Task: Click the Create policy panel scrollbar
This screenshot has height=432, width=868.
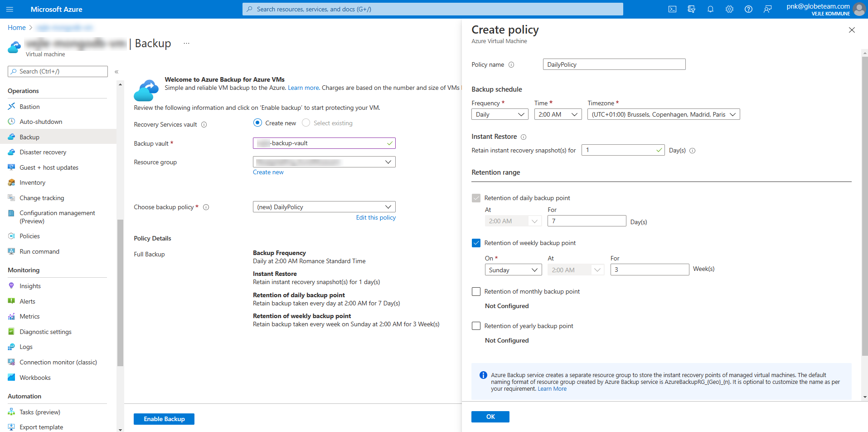Action: pyautogui.click(x=865, y=206)
